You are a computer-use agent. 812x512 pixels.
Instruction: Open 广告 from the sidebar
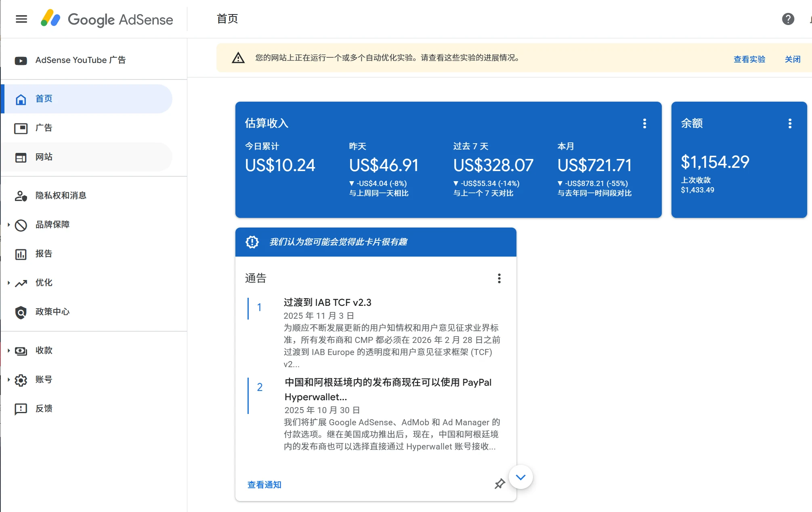[x=87, y=128]
